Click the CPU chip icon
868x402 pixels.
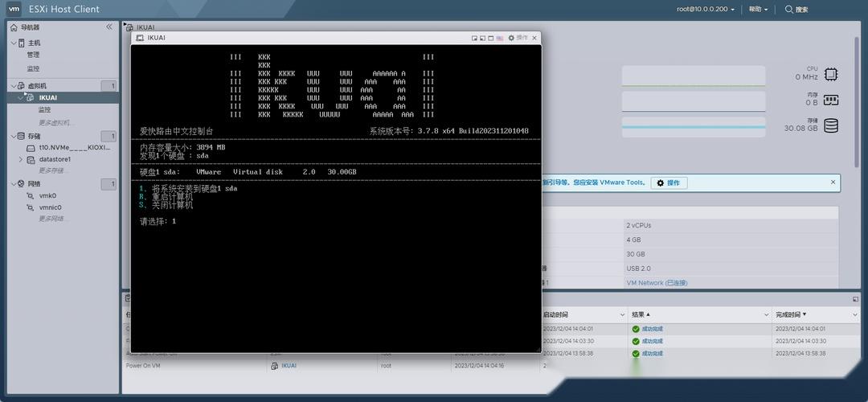[831, 74]
